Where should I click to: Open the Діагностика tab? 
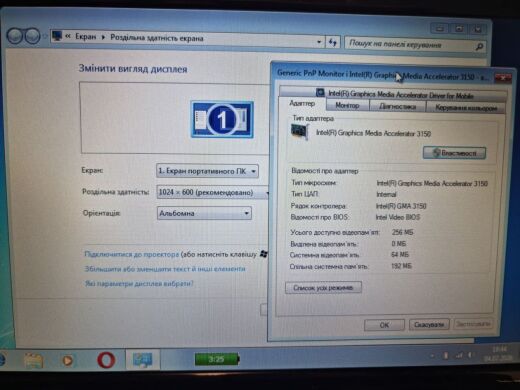point(398,106)
